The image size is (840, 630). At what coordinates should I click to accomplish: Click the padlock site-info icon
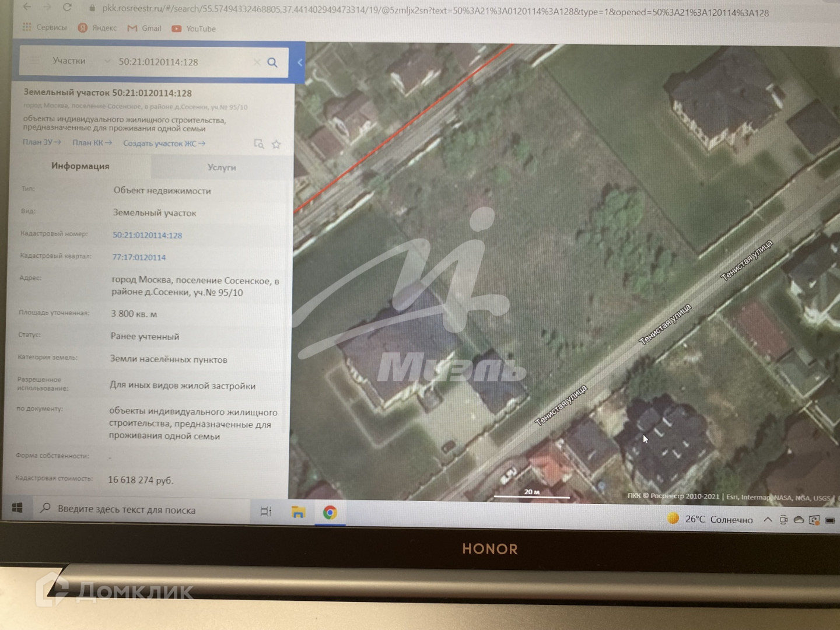[92, 8]
